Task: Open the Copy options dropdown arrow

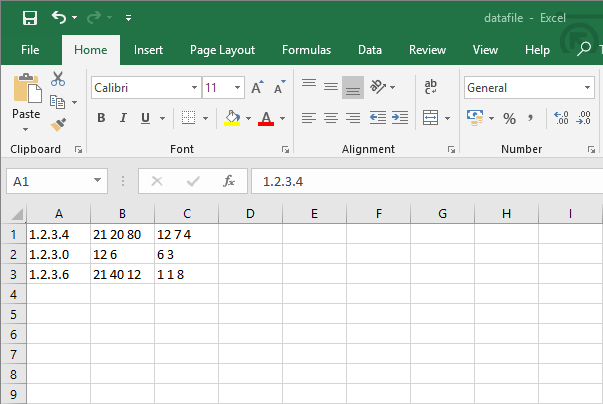Action: 75,102
